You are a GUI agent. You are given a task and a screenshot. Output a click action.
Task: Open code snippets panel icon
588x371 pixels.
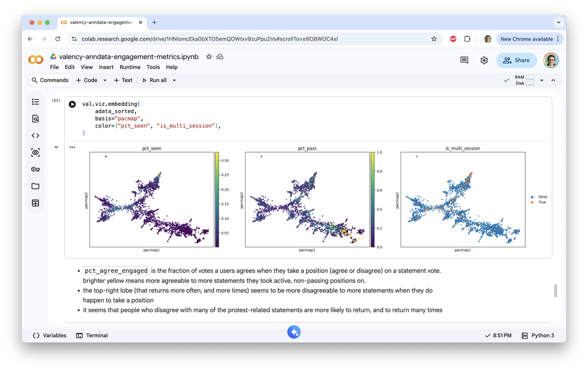coord(35,135)
